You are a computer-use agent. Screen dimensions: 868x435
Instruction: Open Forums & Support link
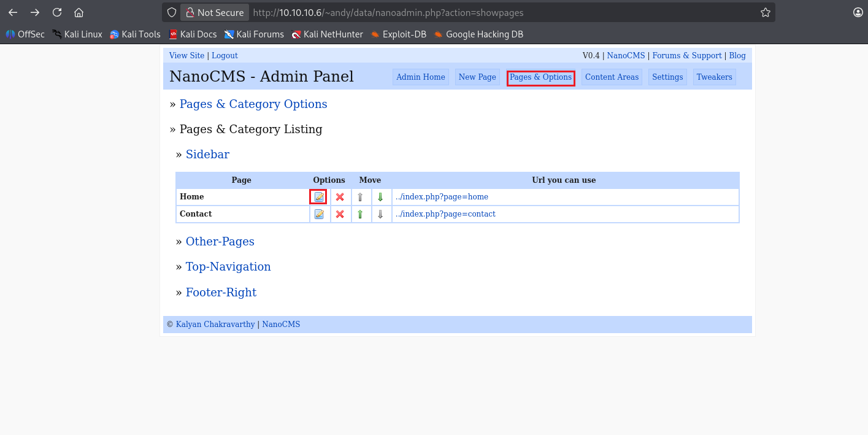click(687, 56)
